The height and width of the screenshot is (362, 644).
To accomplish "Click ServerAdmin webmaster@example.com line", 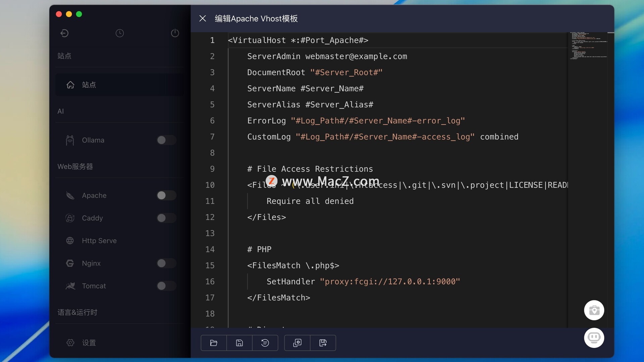I will click(327, 57).
